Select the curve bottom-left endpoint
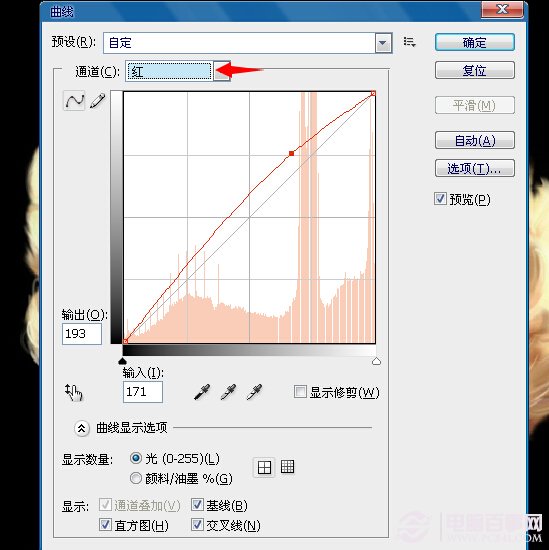Image resolution: width=549 pixels, height=550 pixels. pos(125,341)
